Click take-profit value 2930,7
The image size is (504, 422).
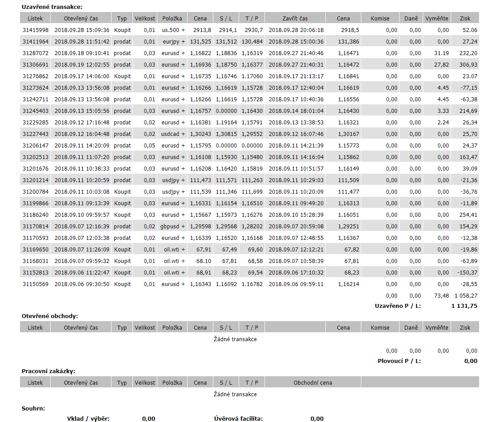[x=254, y=30]
